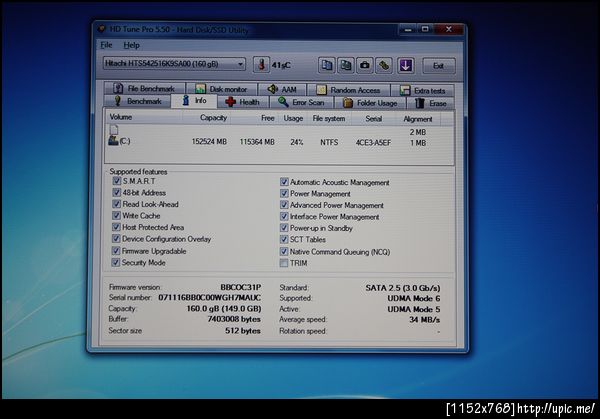
Task: Maximize the HD Tune Pro window
Action: point(426,29)
